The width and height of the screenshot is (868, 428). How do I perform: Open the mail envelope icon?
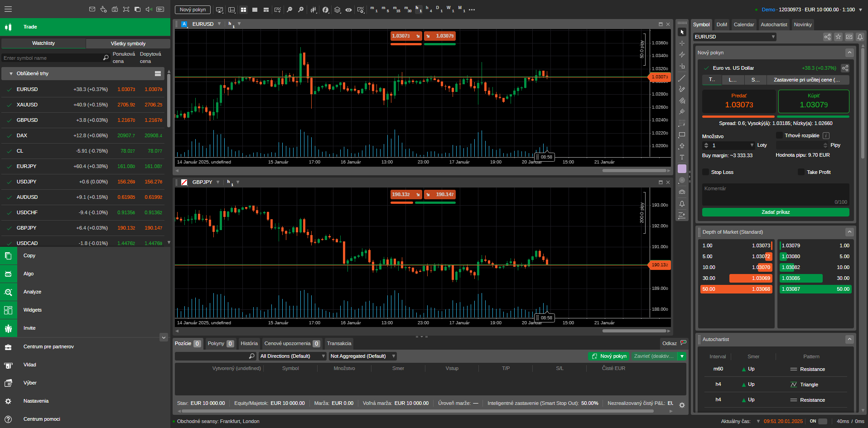click(x=92, y=9)
